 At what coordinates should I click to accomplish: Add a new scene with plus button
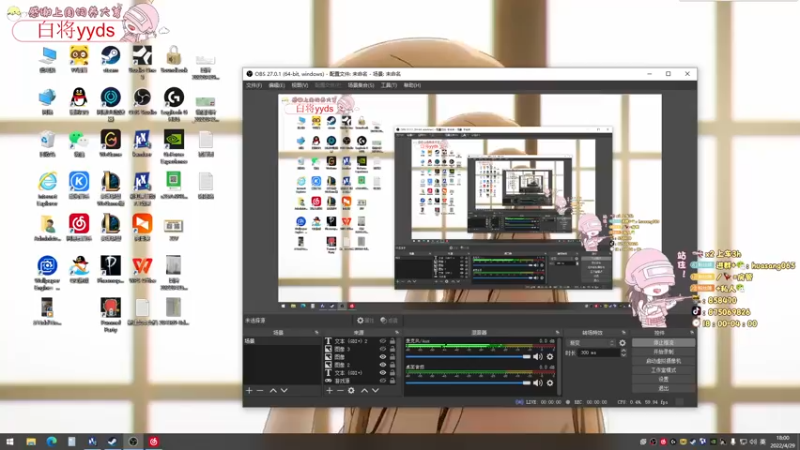click(x=249, y=390)
